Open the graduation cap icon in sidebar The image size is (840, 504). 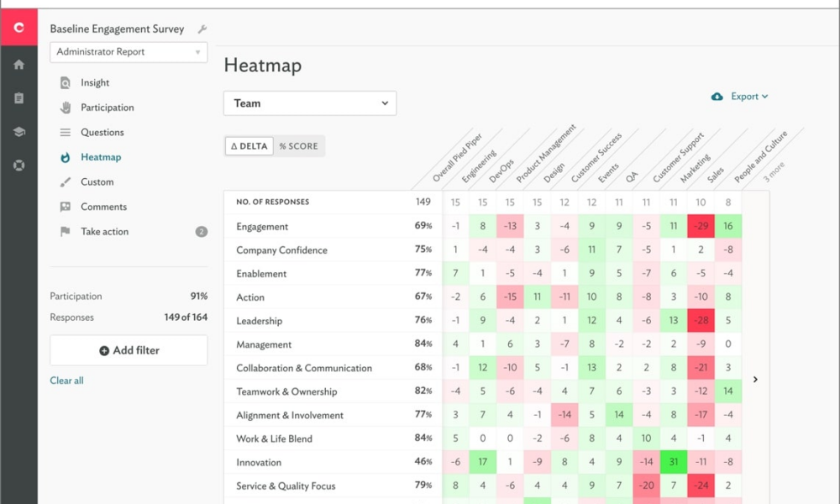point(18,132)
